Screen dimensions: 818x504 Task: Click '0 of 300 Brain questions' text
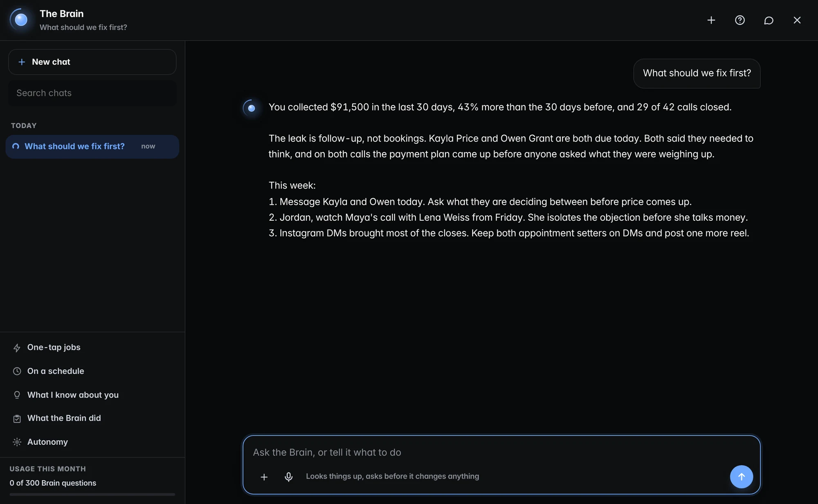[53, 483]
